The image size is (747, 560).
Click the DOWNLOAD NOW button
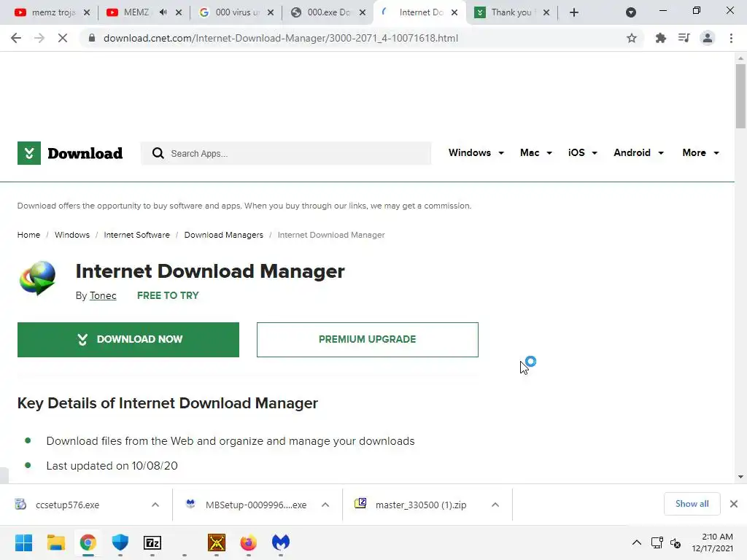click(x=128, y=340)
